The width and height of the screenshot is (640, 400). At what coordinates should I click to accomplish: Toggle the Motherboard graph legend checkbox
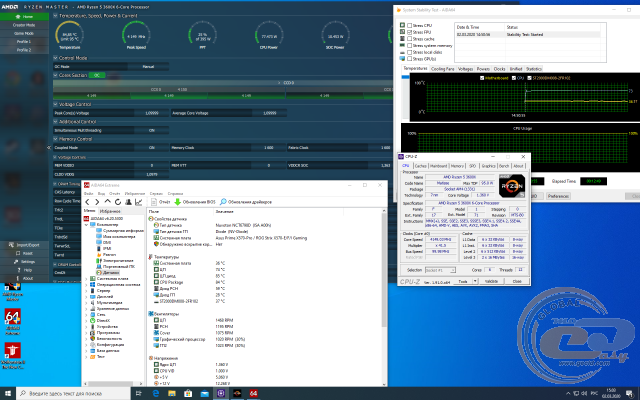482,78
